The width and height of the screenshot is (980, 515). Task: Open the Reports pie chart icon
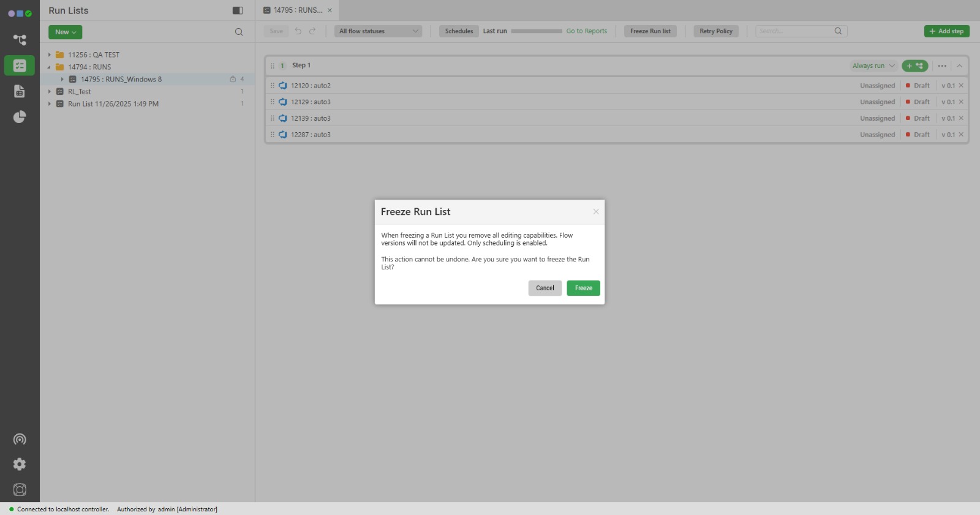point(20,117)
